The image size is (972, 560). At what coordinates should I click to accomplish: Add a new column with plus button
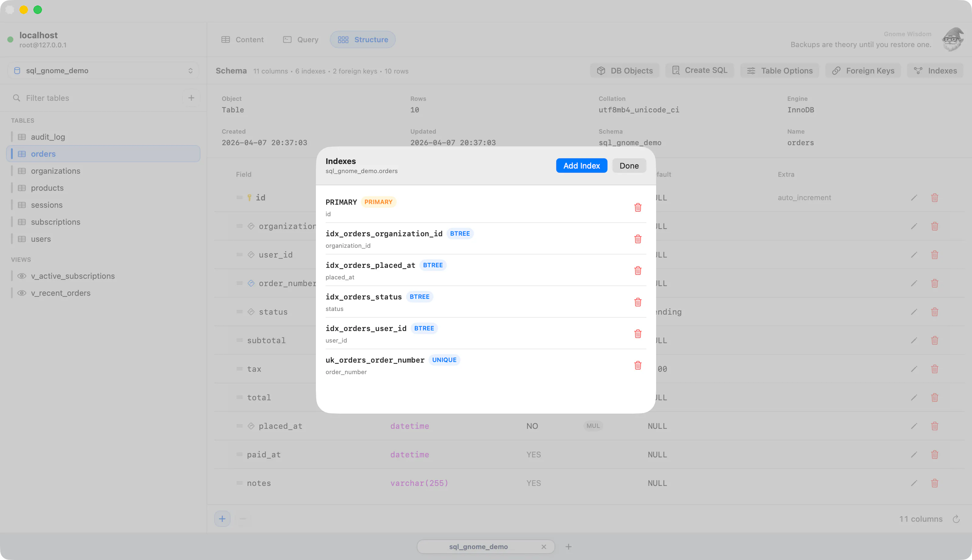pyautogui.click(x=222, y=519)
